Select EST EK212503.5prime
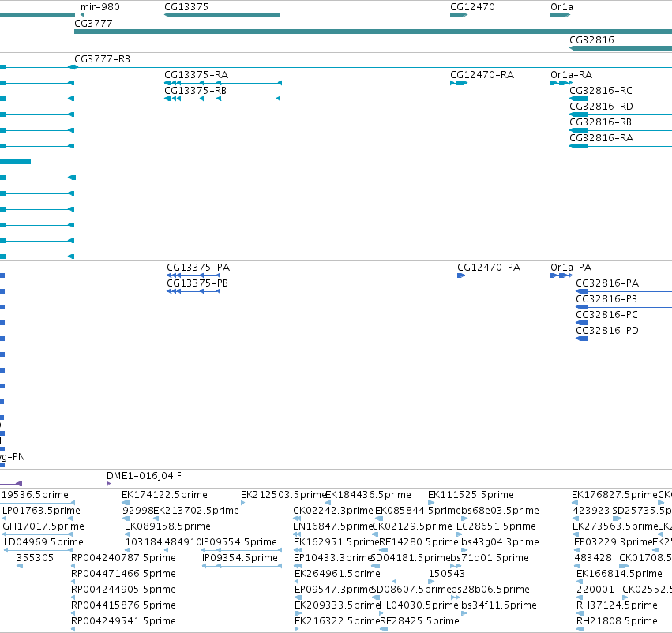Screen dimensions: 672x633 [x=283, y=495]
